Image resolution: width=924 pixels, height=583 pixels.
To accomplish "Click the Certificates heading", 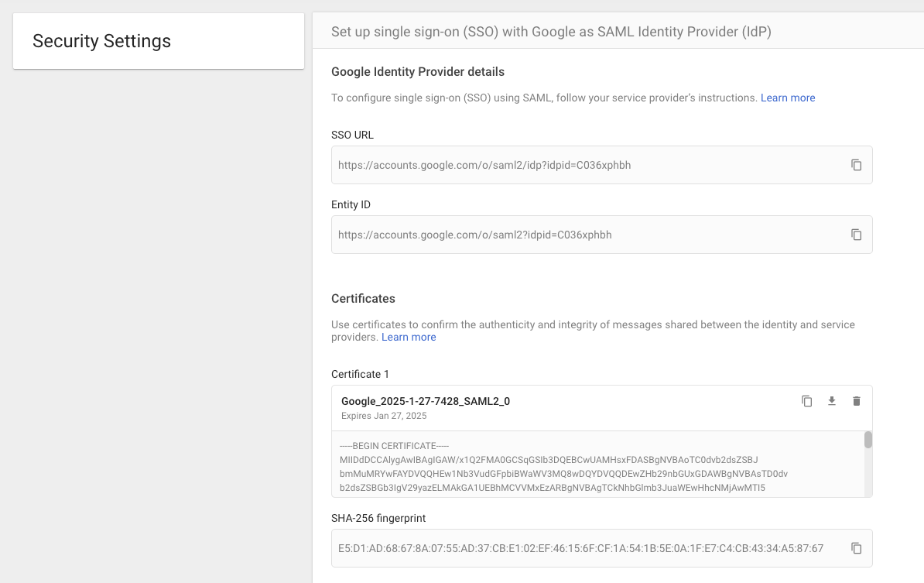I will click(363, 299).
